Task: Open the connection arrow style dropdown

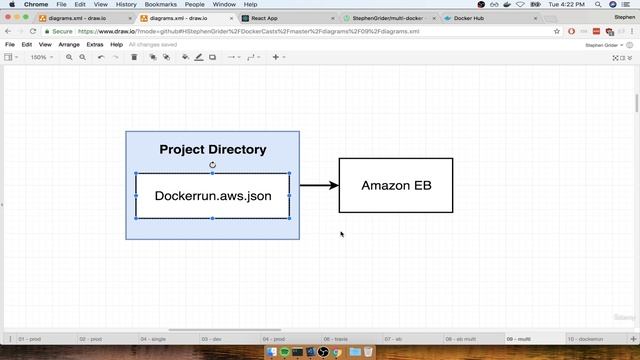Action: pos(234,58)
